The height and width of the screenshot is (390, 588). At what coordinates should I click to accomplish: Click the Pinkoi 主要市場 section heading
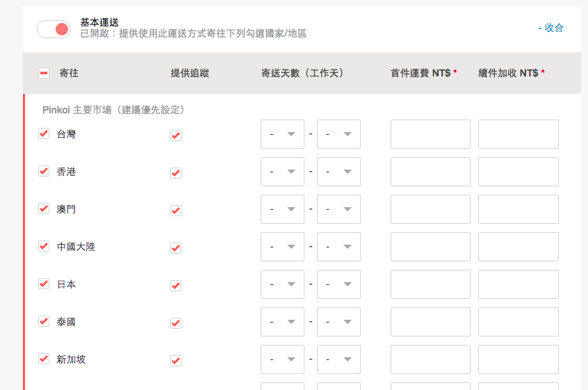(x=113, y=110)
